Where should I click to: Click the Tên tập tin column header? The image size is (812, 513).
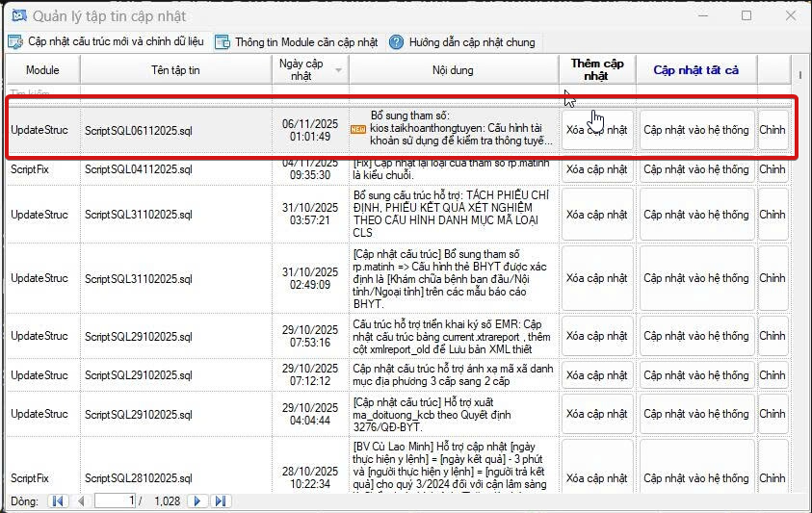click(x=175, y=70)
